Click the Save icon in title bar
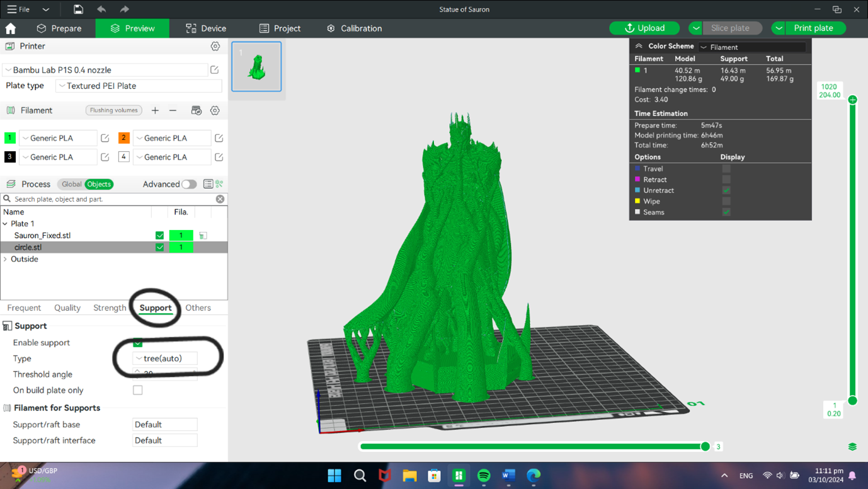 coord(78,9)
